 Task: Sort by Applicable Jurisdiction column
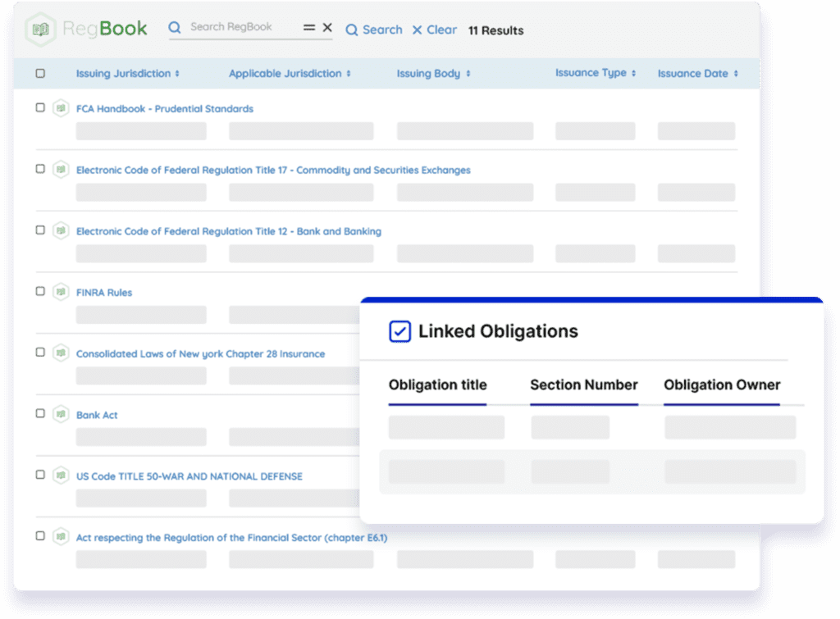(290, 73)
